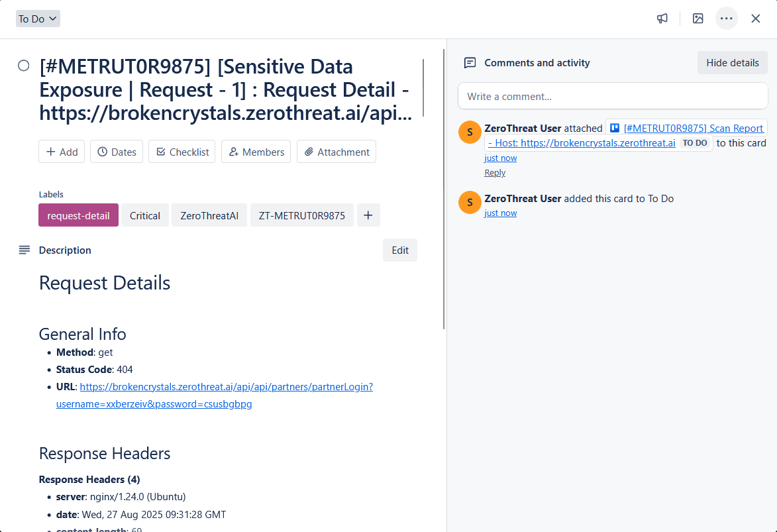Select the request-detail magenta label
777x532 pixels.
pos(78,215)
